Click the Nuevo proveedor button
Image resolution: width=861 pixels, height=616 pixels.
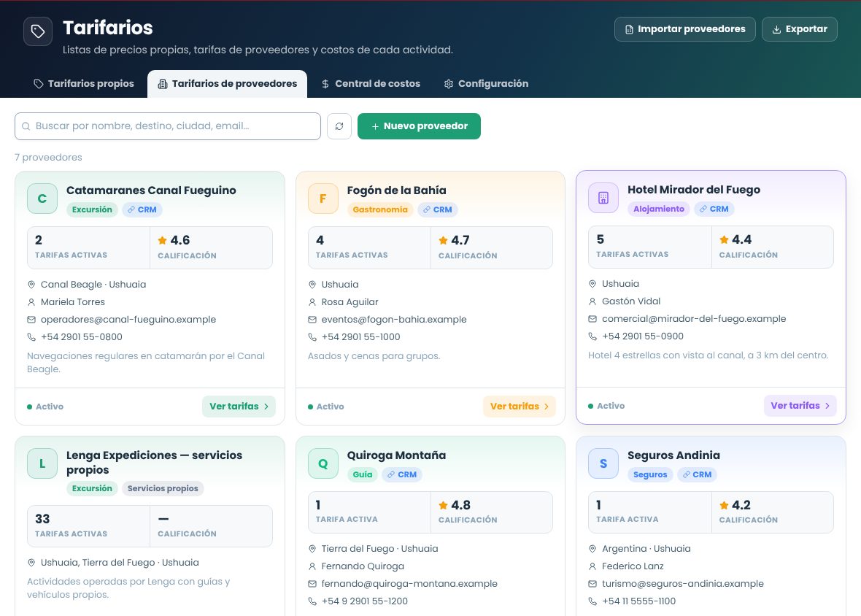[419, 126]
